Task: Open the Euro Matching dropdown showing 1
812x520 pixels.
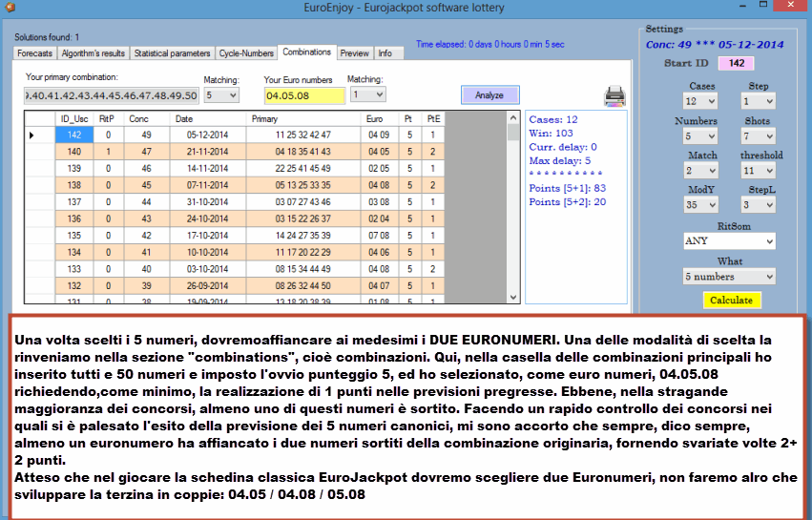Action: coord(367,94)
